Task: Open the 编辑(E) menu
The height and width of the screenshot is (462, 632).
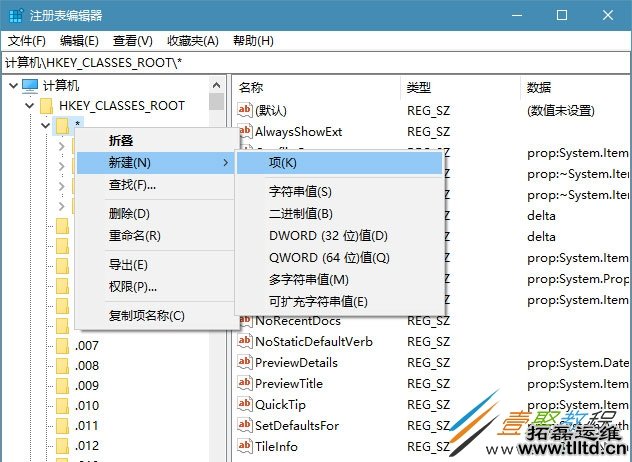Action: (79, 41)
